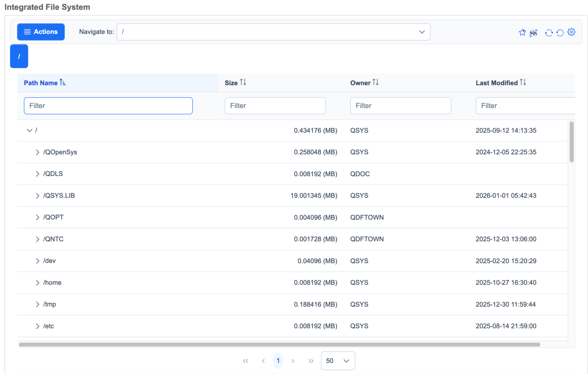Sort by the Path Name sort icon
This screenshot has width=588, height=374.
pyautogui.click(x=63, y=82)
